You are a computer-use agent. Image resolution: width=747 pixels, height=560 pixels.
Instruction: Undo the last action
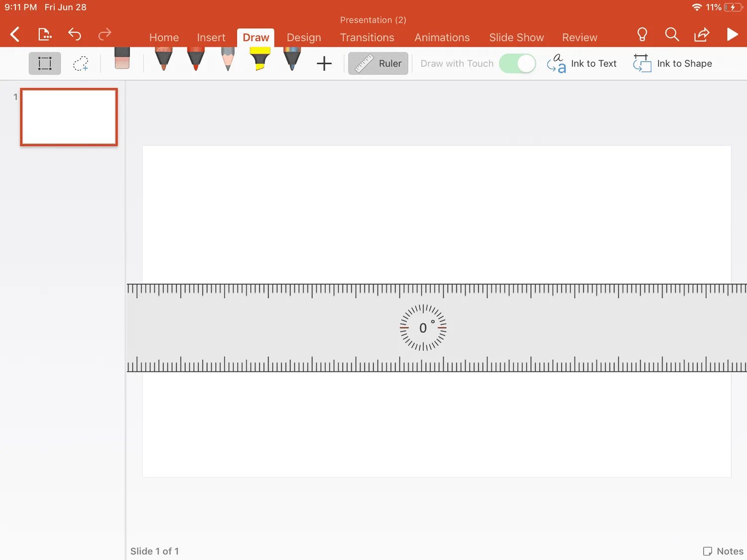[75, 34]
